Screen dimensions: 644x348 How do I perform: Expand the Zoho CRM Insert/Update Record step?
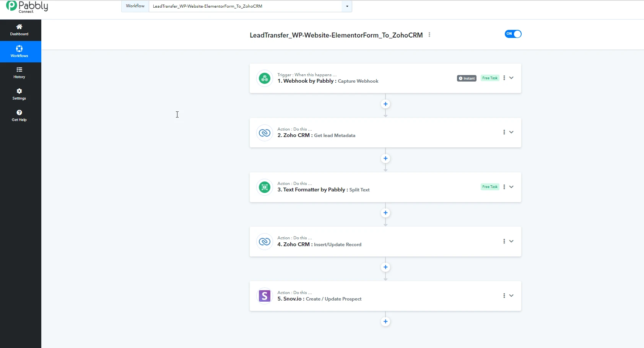[511, 241]
